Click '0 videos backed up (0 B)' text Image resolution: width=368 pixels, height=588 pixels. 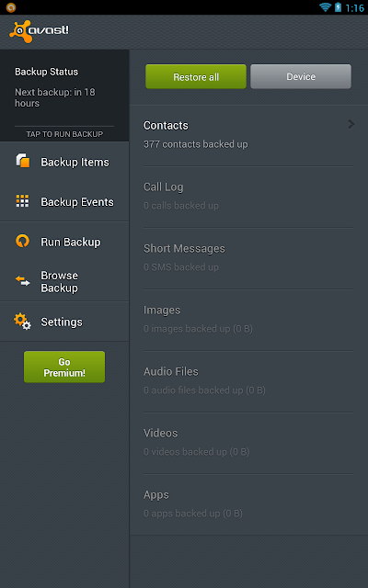(x=196, y=452)
